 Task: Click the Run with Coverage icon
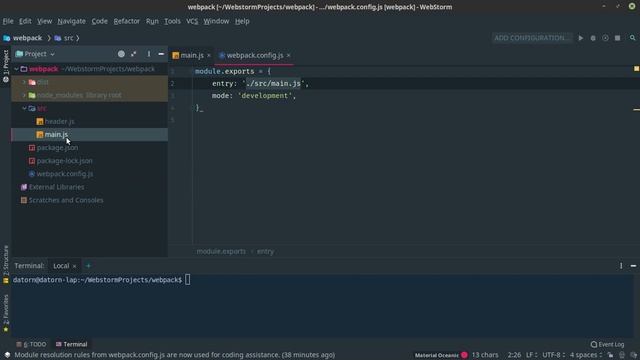coord(605,38)
